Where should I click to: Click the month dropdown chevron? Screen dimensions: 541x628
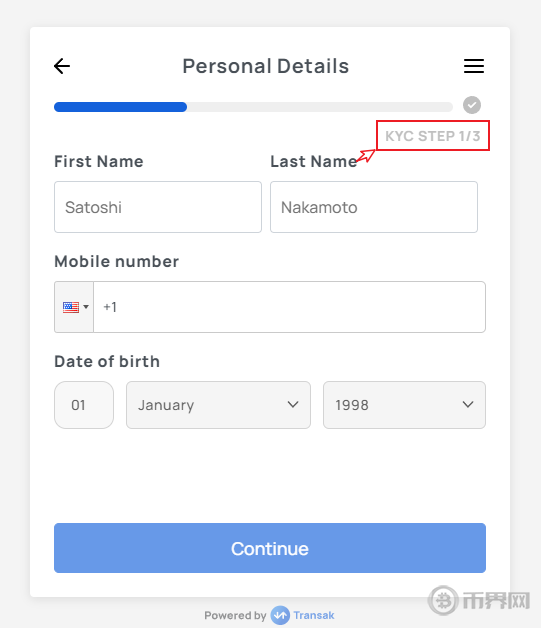pos(293,405)
